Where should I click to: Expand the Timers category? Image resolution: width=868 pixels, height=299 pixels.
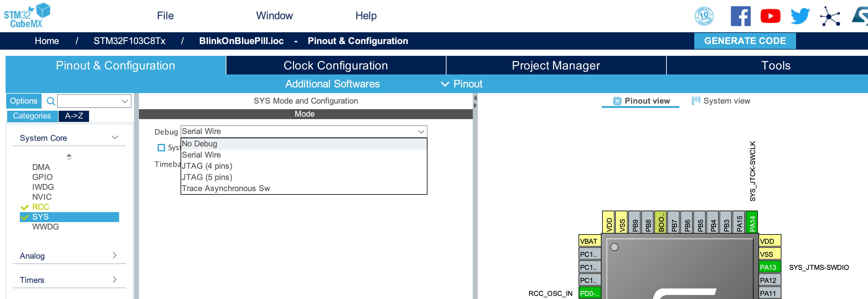tap(114, 280)
